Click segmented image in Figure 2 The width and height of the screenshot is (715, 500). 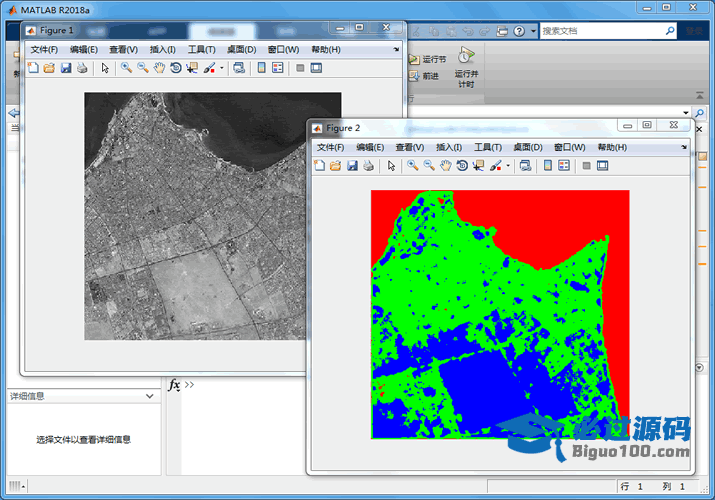[500, 314]
